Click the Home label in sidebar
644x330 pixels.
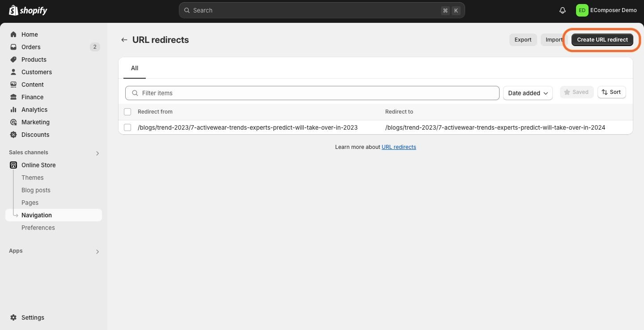30,34
